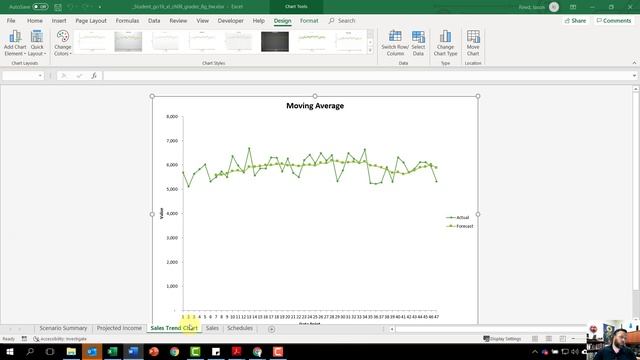
Task: Click the Search box in ribbon
Action: tap(342, 20)
